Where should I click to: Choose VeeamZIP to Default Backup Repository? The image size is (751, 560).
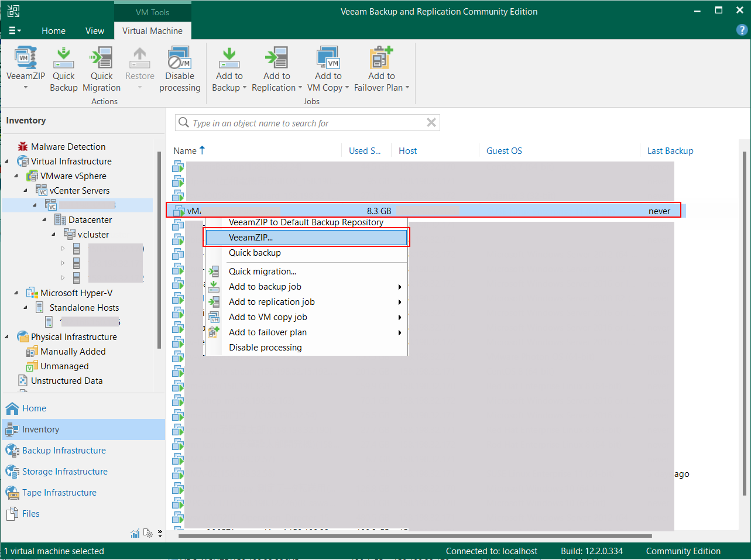pyautogui.click(x=306, y=222)
